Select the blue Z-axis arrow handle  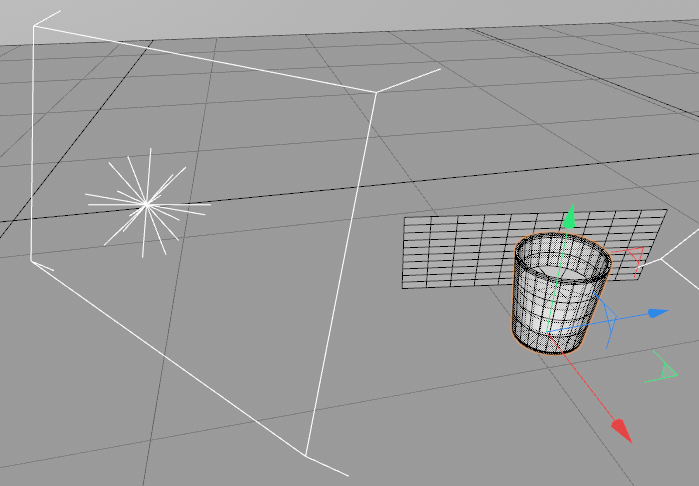tap(658, 313)
